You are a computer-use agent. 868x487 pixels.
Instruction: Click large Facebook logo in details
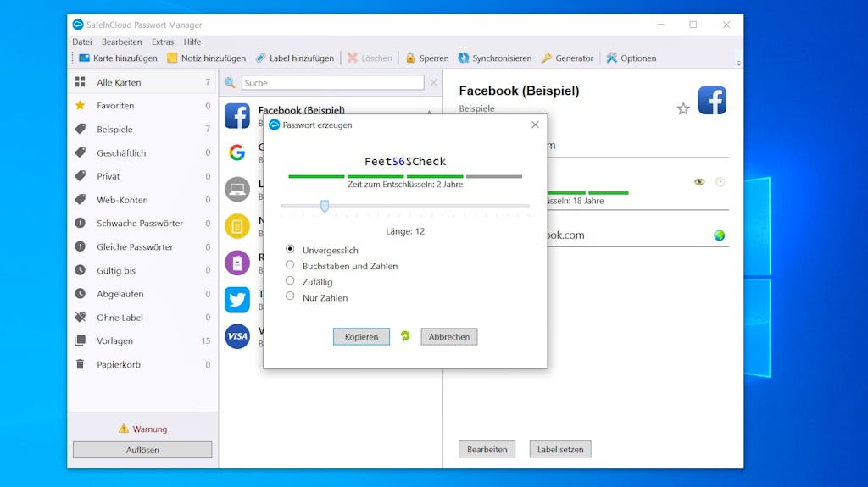(x=712, y=100)
